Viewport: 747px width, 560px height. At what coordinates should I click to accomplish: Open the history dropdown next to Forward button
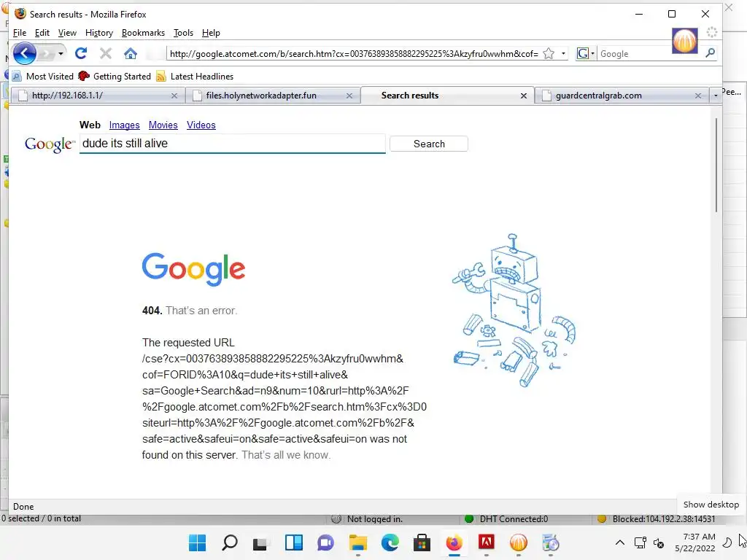pyautogui.click(x=61, y=54)
